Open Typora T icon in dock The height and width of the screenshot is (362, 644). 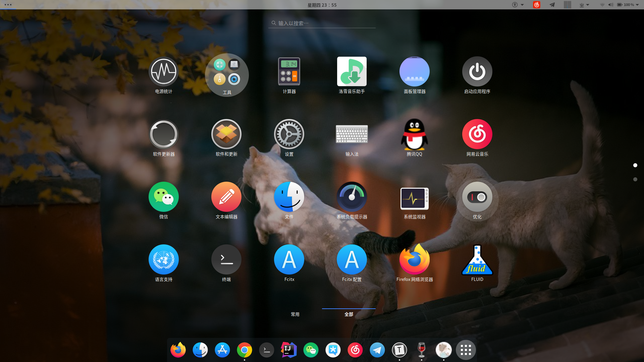tap(399, 350)
